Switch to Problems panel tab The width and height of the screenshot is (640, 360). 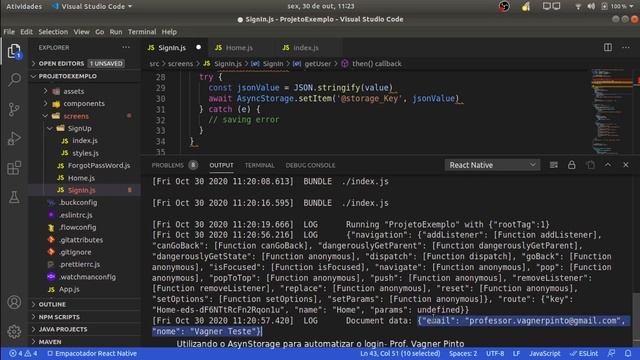click(x=174, y=165)
